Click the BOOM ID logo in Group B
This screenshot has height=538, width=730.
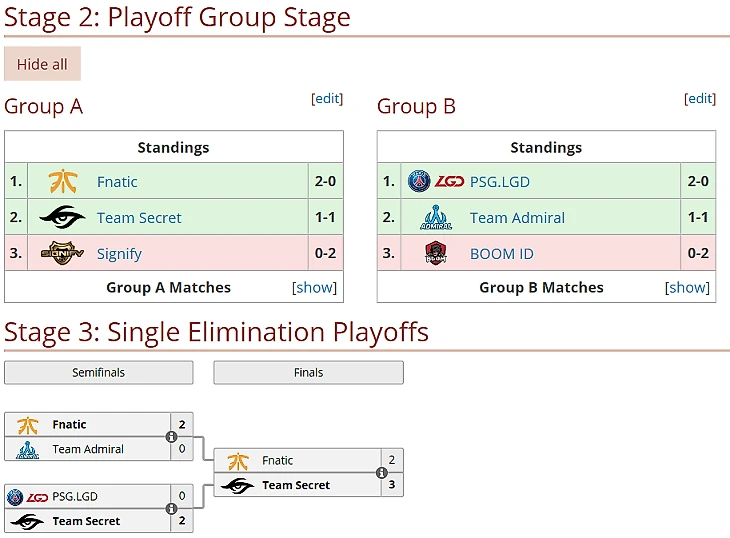click(436, 254)
